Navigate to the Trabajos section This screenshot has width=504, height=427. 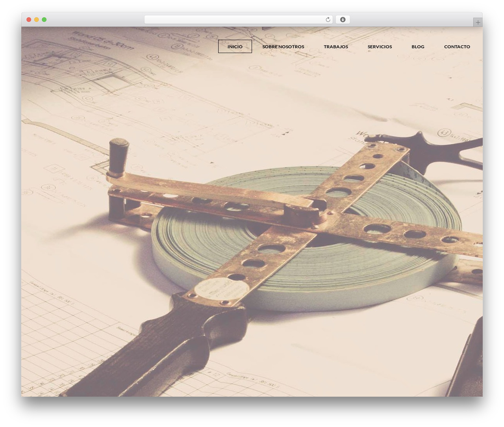(x=336, y=46)
